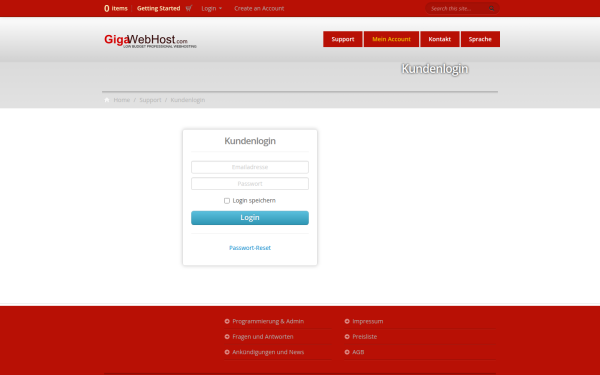The image size is (600, 375).
Task: Click Kundenlogin in breadcrumb
Action: coord(188,100)
